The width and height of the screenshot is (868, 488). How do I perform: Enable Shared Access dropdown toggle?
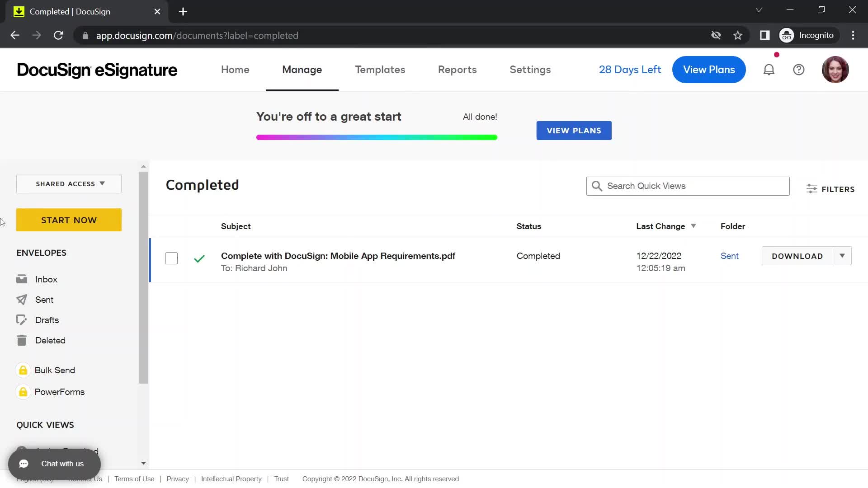[x=69, y=183]
